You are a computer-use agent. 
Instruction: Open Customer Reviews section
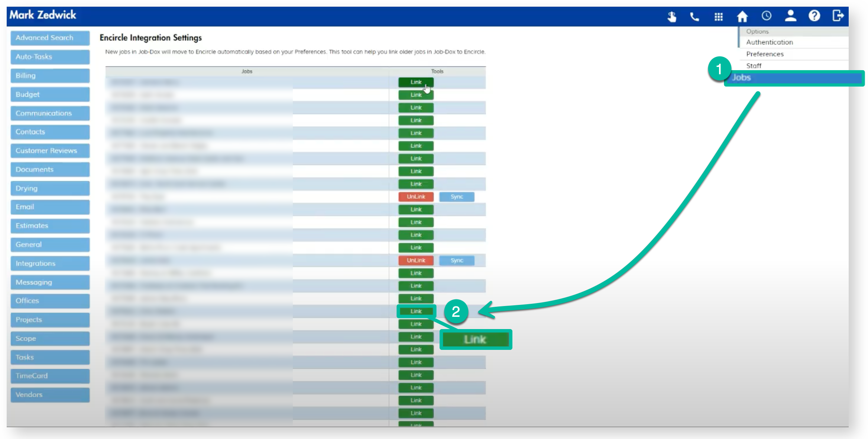(50, 151)
